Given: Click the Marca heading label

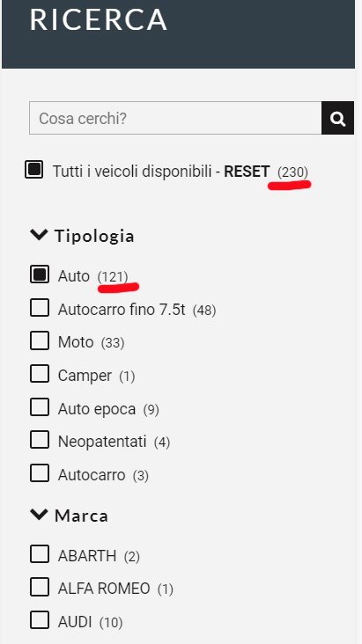Looking at the screenshot, I should 81,516.
